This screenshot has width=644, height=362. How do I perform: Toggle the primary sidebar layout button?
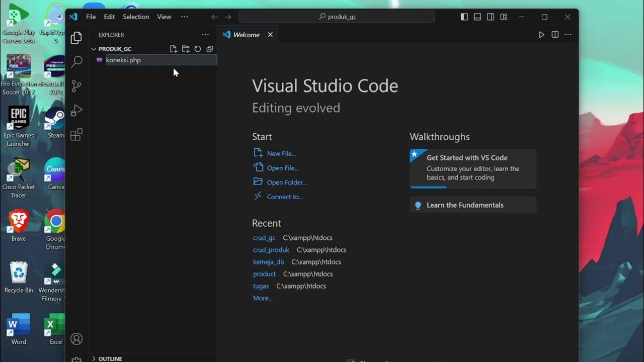[464, 17]
